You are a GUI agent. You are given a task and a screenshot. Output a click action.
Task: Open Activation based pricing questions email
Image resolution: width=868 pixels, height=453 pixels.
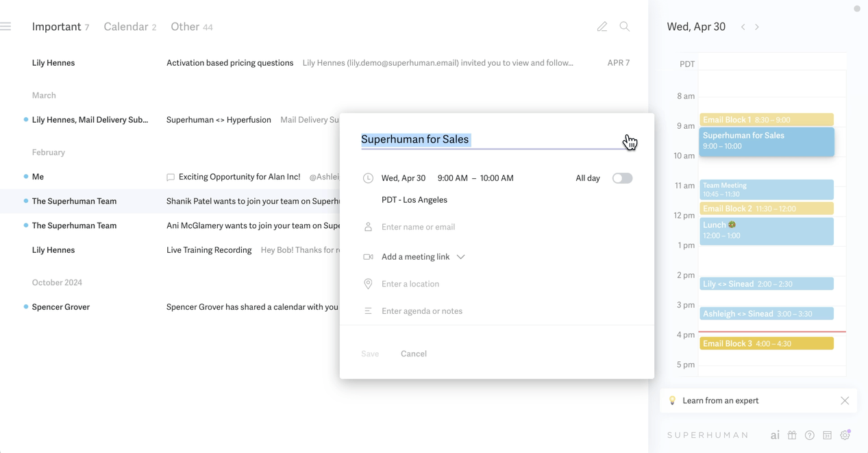(324, 63)
